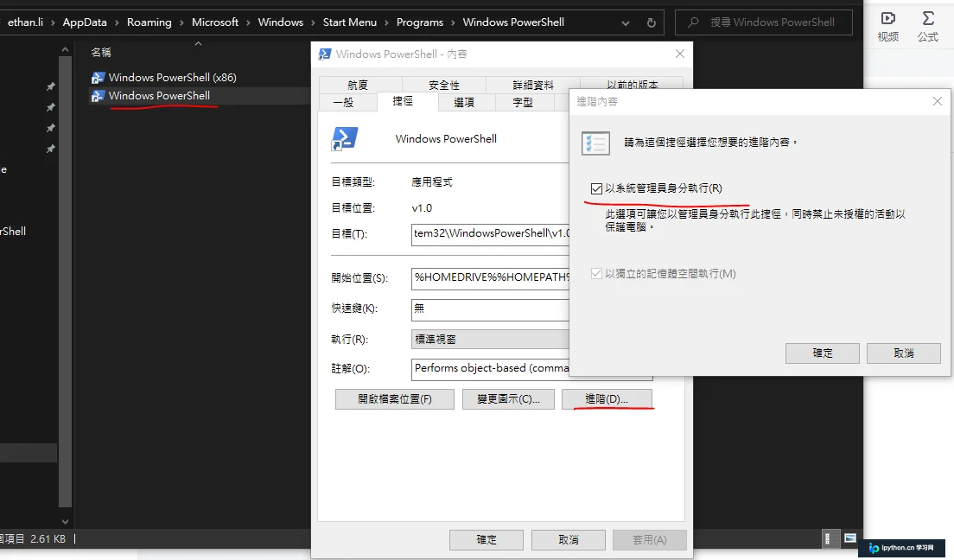This screenshot has height=560, width=954.
Task: Switch to the 一般 tab
Action: tap(345, 102)
